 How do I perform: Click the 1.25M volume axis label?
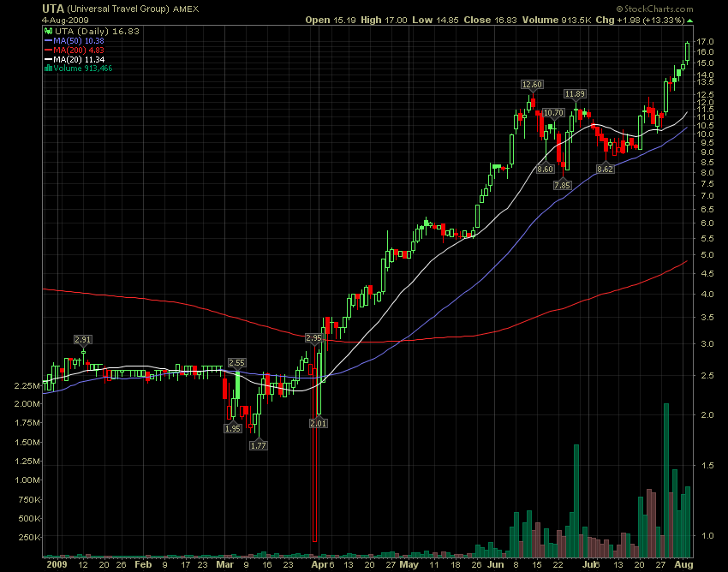point(27,461)
